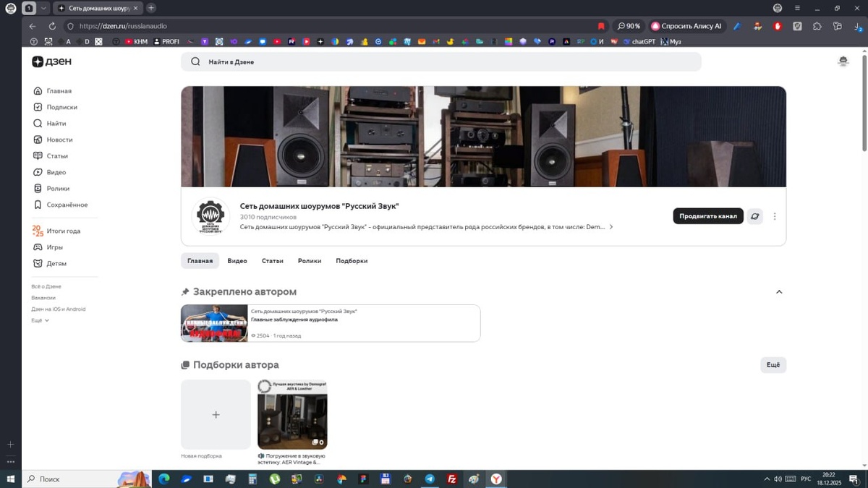Screen dimensions: 868x488
Task: Open the volume icon in system tray
Action: [778, 479]
